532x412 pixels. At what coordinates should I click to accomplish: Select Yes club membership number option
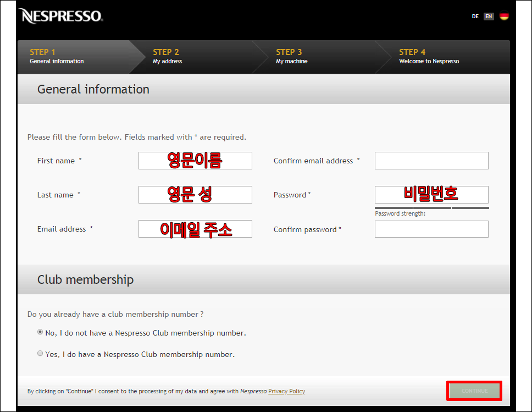[40, 354]
